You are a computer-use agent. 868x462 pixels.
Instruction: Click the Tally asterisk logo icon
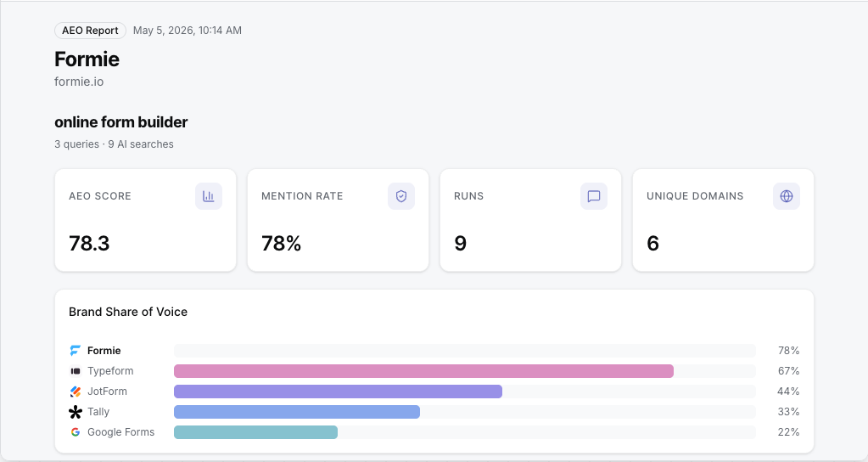point(76,412)
